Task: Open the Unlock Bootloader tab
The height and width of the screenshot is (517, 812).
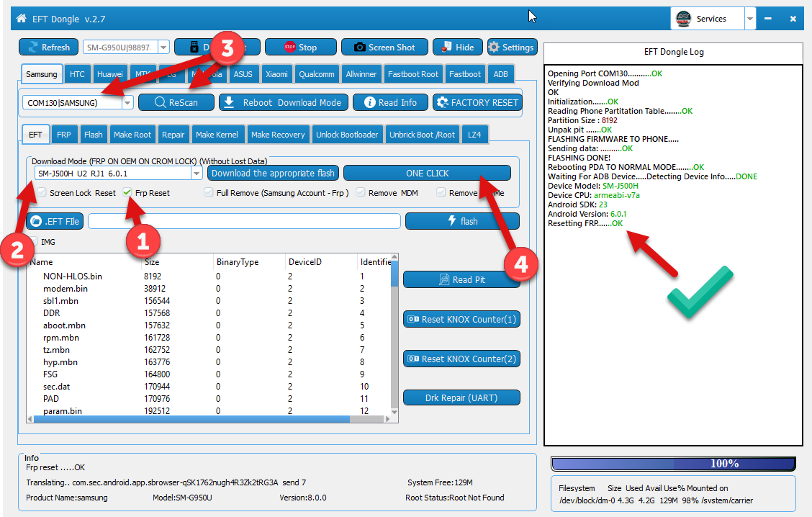Action: (x=347, y=135)
